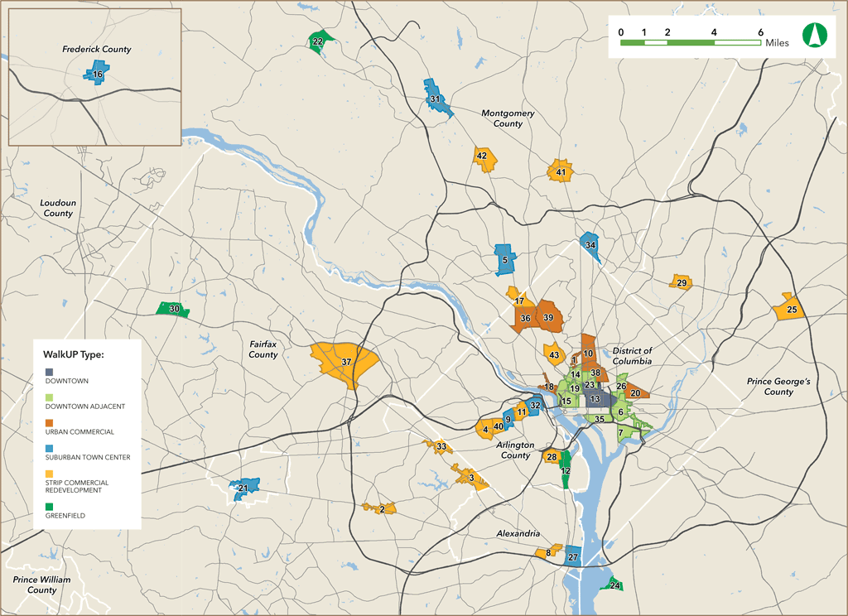Select the 'Arlington County' map label
The image size is (848, 616).
[x=515, y=450]
